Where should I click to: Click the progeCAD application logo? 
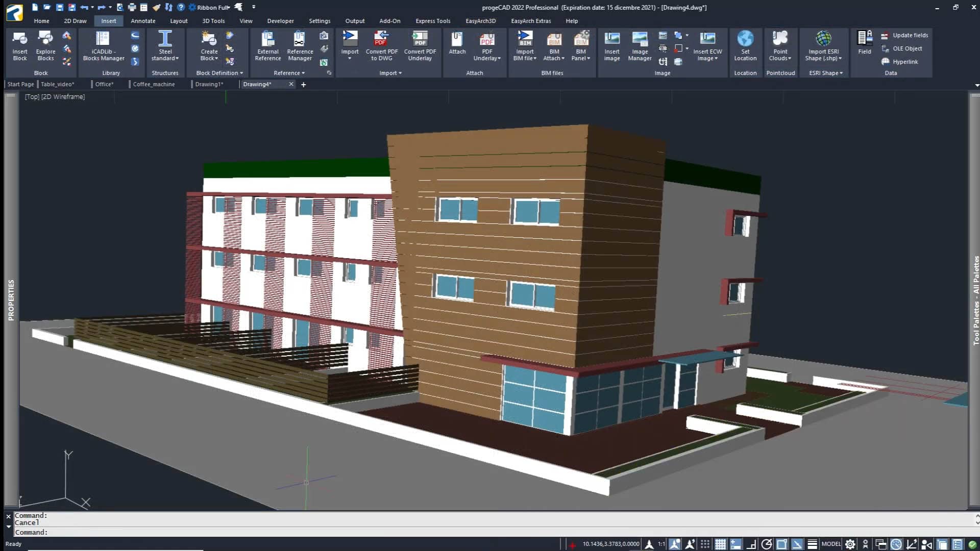(14, 12)
